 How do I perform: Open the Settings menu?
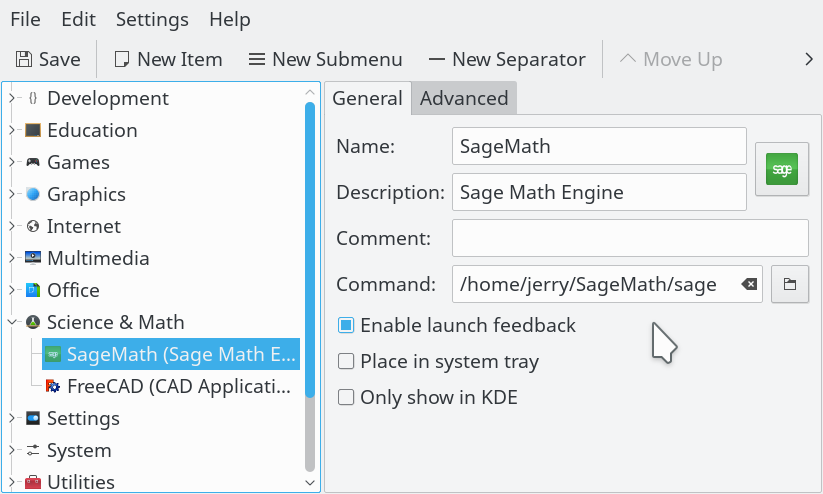click(x=152, y=19)
